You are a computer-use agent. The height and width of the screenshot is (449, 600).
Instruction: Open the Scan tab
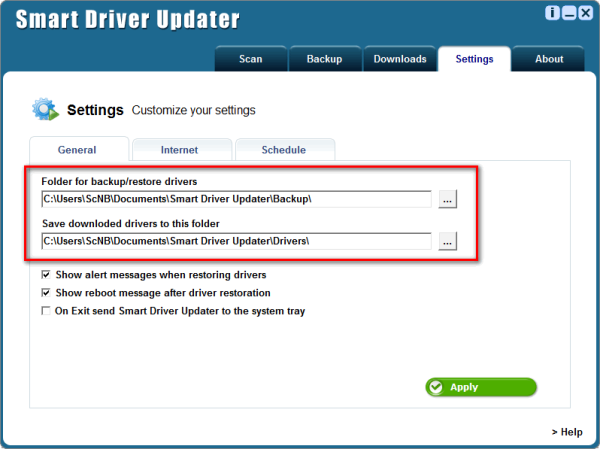click(x=251, y=59)
